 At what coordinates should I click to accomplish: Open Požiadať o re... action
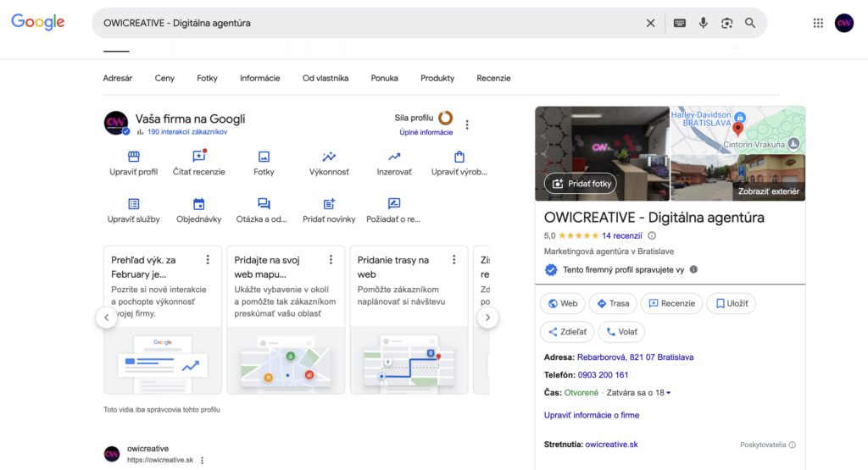tap(393, 211)
